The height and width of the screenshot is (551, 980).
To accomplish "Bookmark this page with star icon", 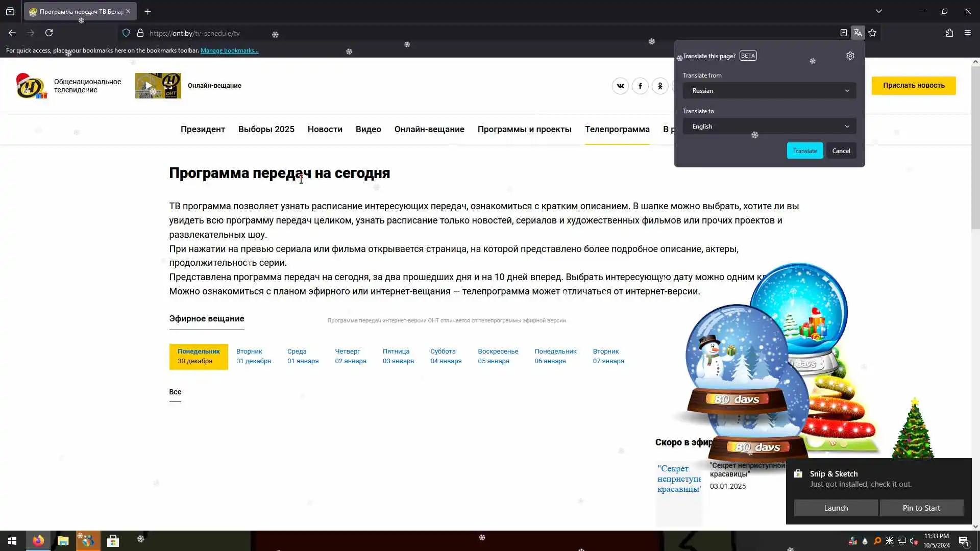I will point(872,33).
